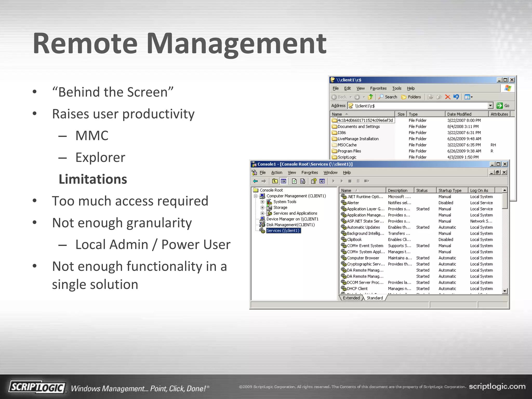Open the Views dropdown icon in Explorer
Screen dimensions: 532x399
(468, 97)
